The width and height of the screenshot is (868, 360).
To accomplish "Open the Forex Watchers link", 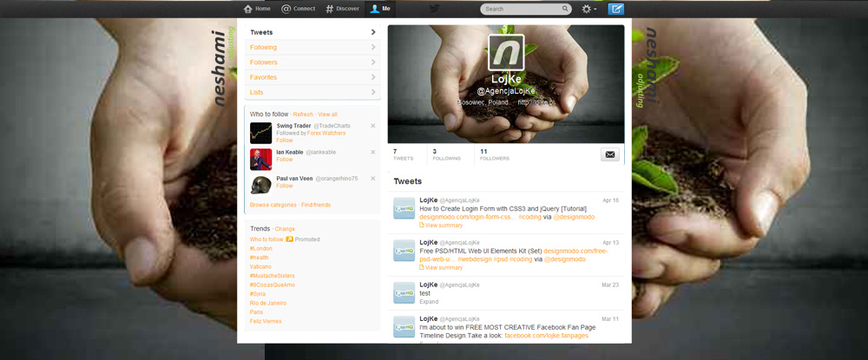I will 326,134.
